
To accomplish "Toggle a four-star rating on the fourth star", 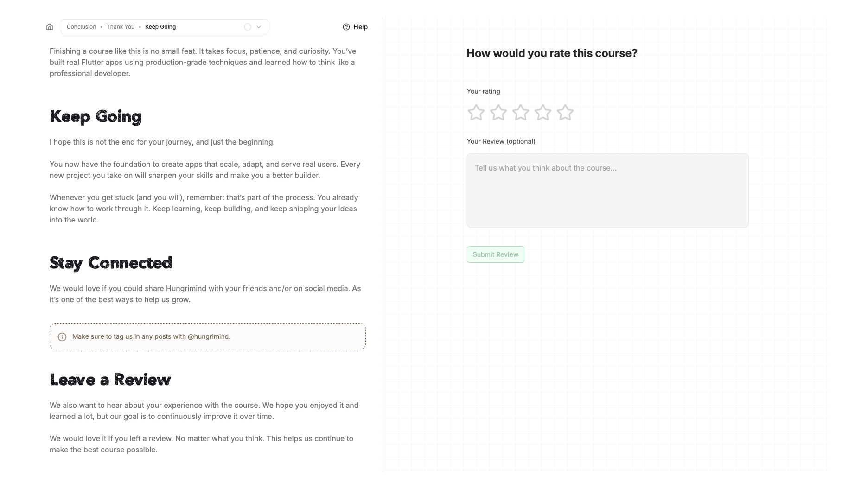I will pos(543,112).
